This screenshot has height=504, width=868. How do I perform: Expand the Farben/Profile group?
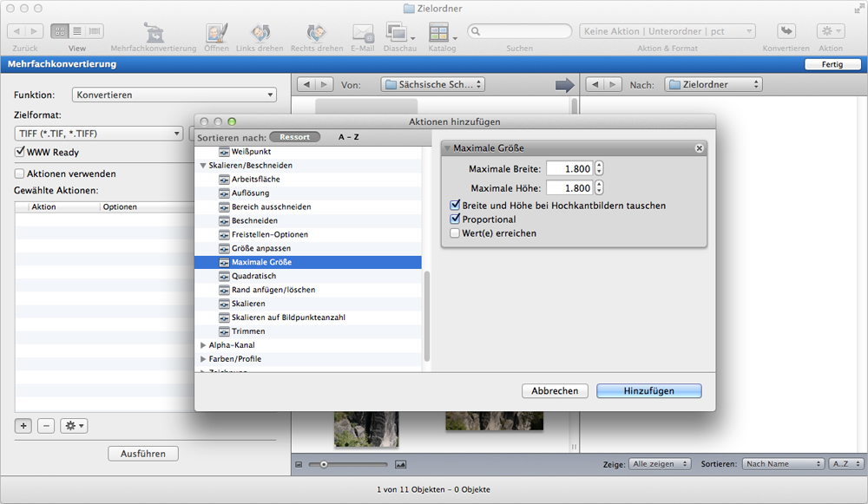203,359
